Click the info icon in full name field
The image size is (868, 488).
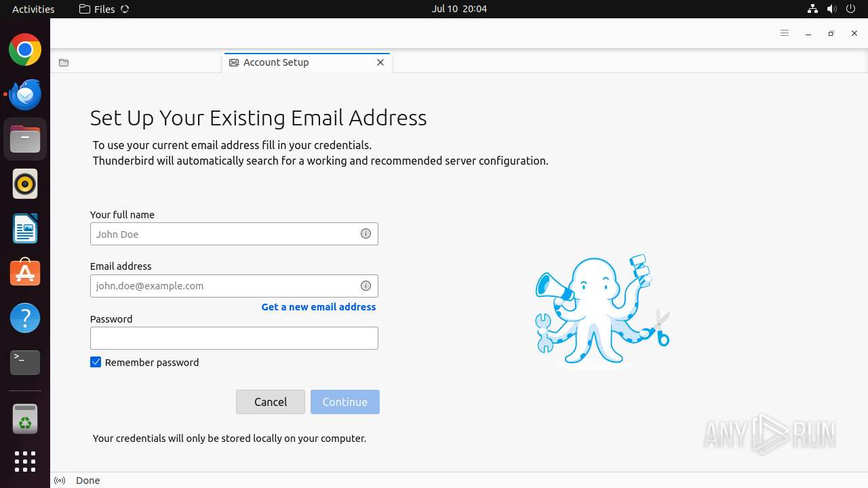click(x=366, y=234)
